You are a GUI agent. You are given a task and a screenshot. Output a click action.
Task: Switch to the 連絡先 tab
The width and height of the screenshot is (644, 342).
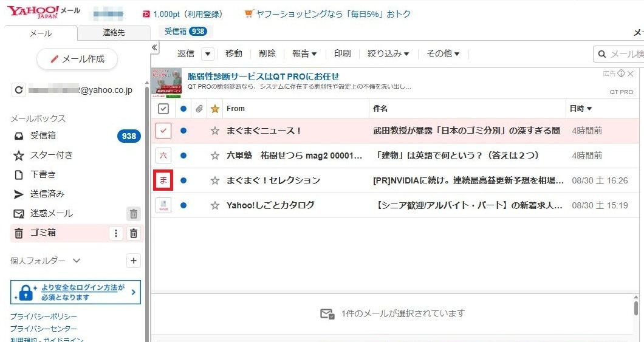(114, 33)
